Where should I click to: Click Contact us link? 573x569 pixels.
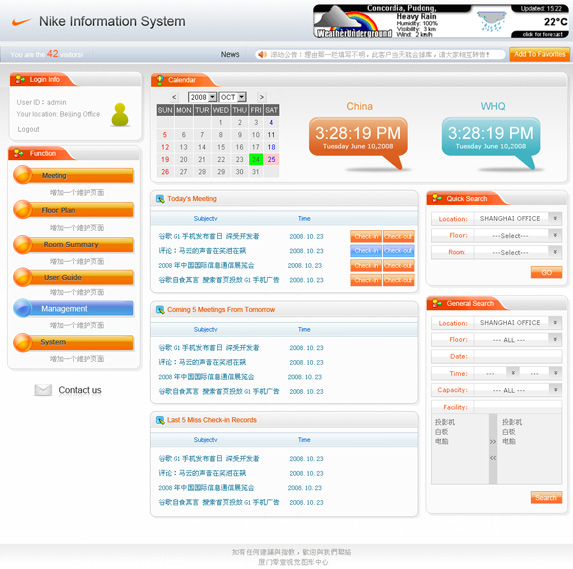pyautogui.click(x=80, y=390)
